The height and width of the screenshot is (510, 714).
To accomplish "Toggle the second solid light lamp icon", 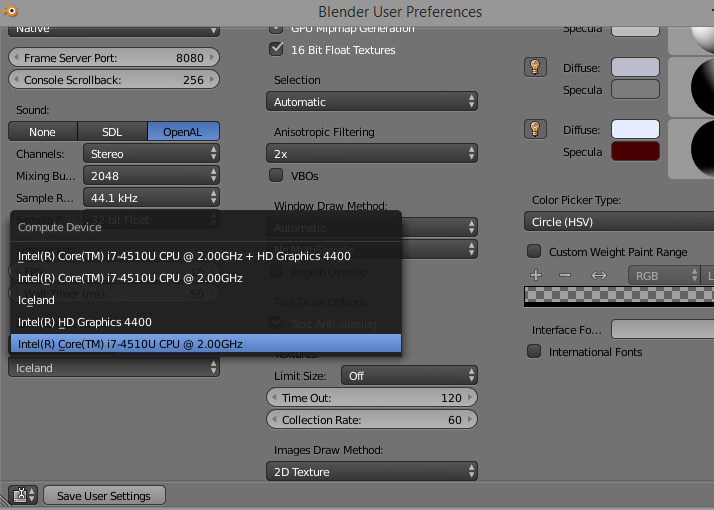I will [535, 68].
